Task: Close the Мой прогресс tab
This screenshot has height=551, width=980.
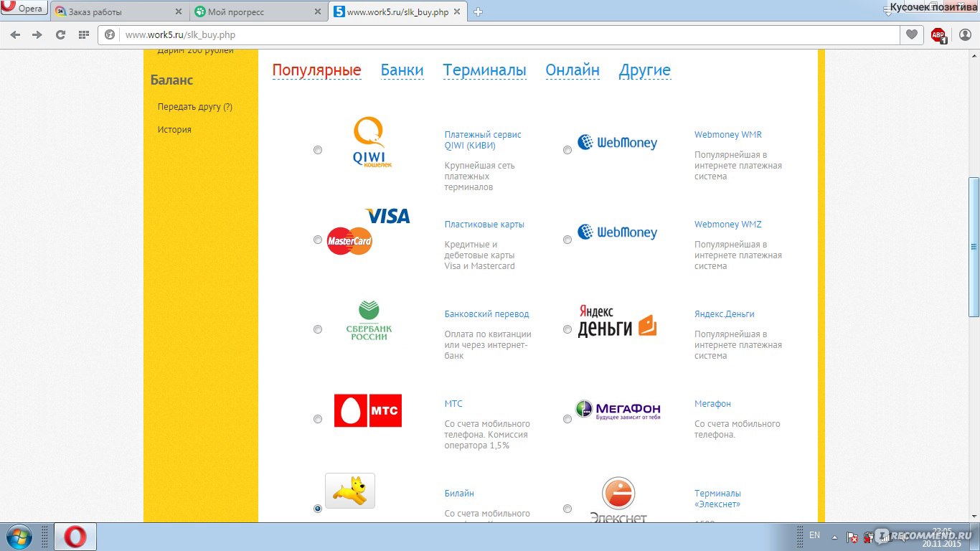Action: (x=319, y=12)
